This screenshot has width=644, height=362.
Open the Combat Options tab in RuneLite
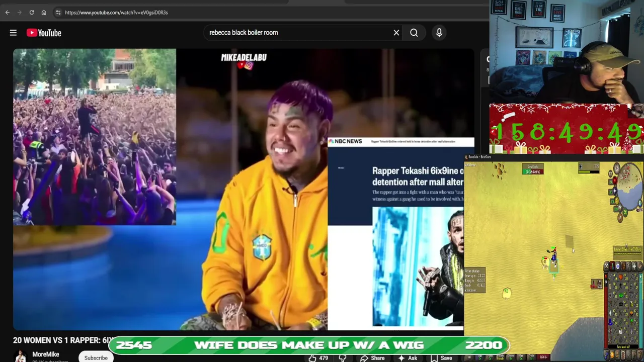(x=607, y=266)
